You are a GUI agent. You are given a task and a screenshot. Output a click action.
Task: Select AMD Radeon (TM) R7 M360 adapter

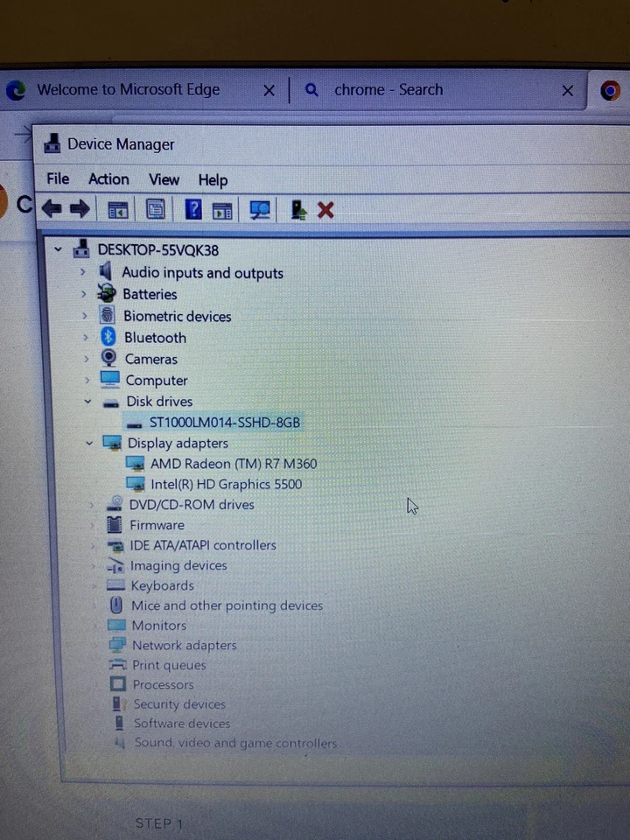coord(234,464)
